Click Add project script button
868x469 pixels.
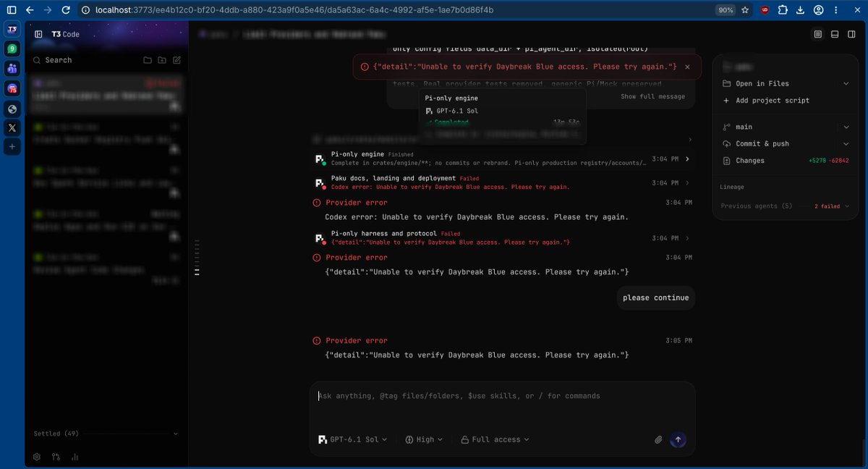click(766, 101)
